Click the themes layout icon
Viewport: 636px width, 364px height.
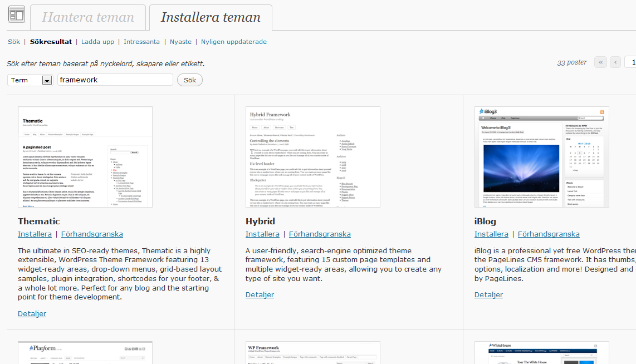tap(16, 14)
